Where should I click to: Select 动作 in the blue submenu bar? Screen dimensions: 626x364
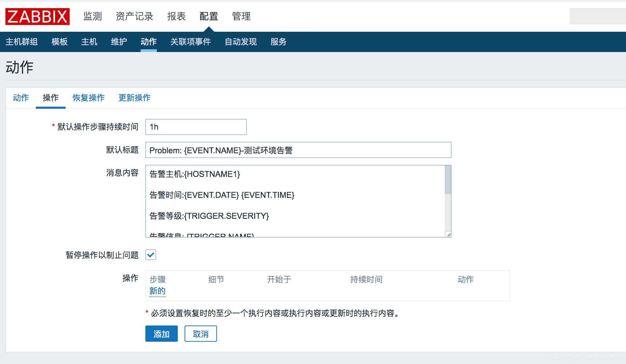point(149,42)
